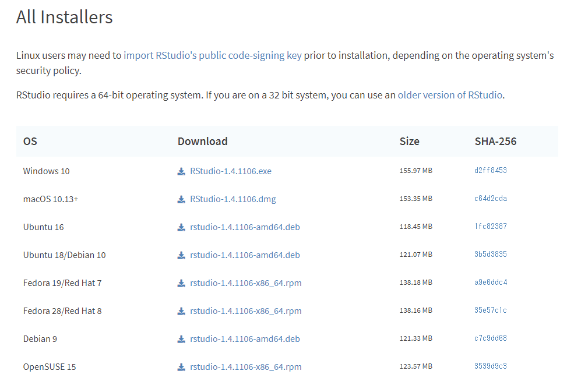Click the Download column header
567x392 pixels.
pyautogui.click(x=203, y=142)
